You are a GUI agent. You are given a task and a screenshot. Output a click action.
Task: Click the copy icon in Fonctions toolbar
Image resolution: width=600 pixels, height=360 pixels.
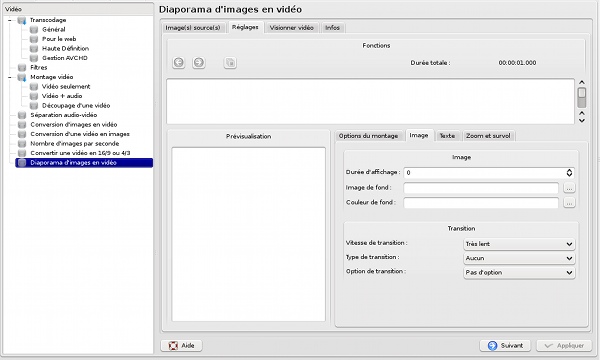[x=230, y=62]
